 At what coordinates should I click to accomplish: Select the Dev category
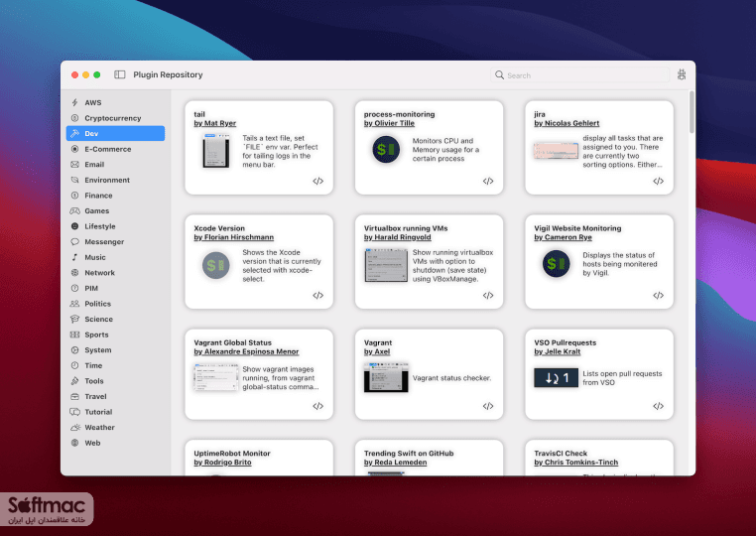115,133
